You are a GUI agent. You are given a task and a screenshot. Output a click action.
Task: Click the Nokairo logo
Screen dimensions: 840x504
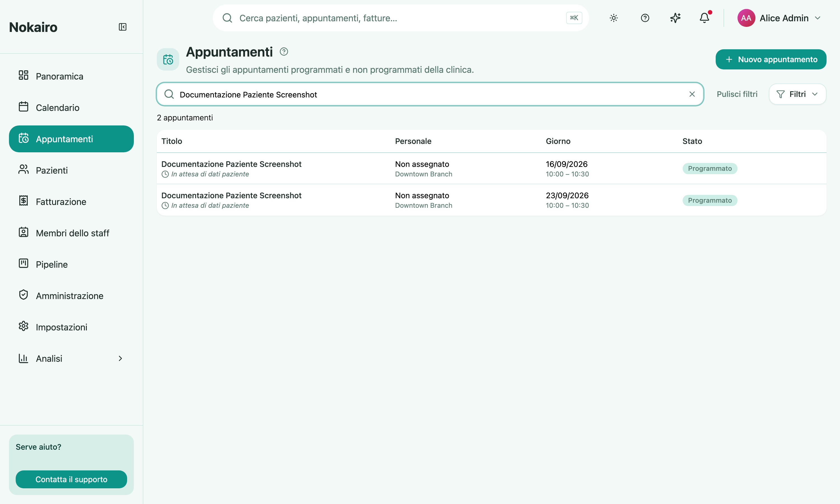pos(33,27)
